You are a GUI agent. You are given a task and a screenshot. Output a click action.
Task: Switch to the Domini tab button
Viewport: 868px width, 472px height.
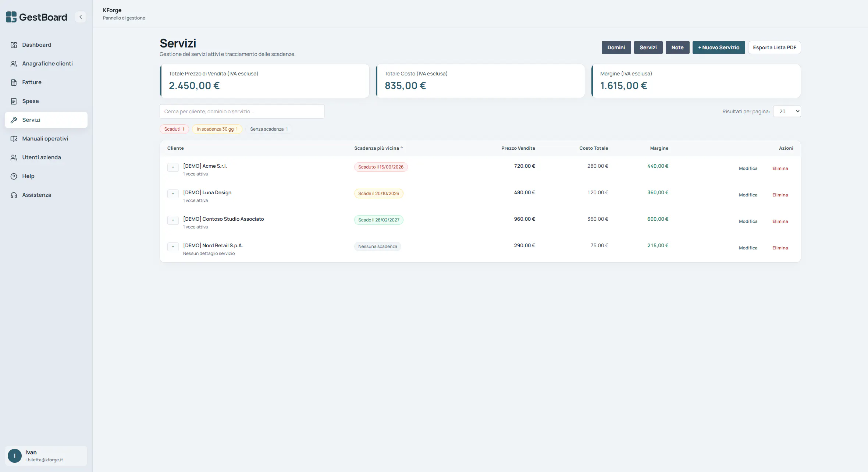point(616,47)
